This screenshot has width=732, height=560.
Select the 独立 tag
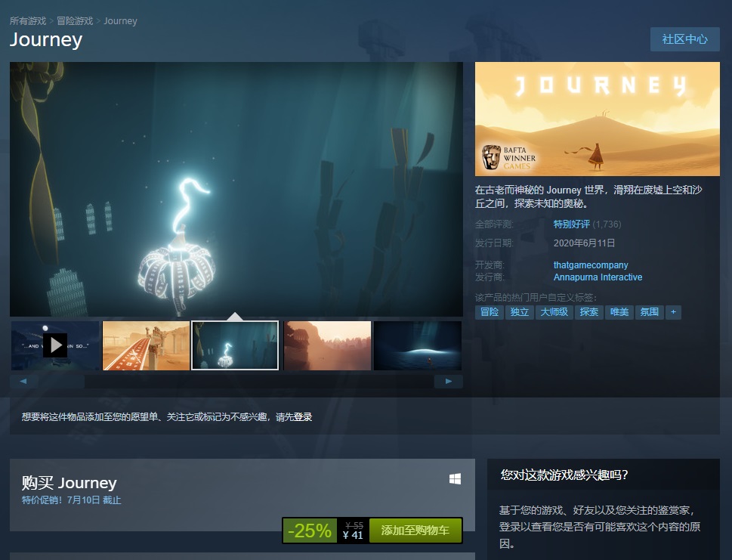point(519,311)
